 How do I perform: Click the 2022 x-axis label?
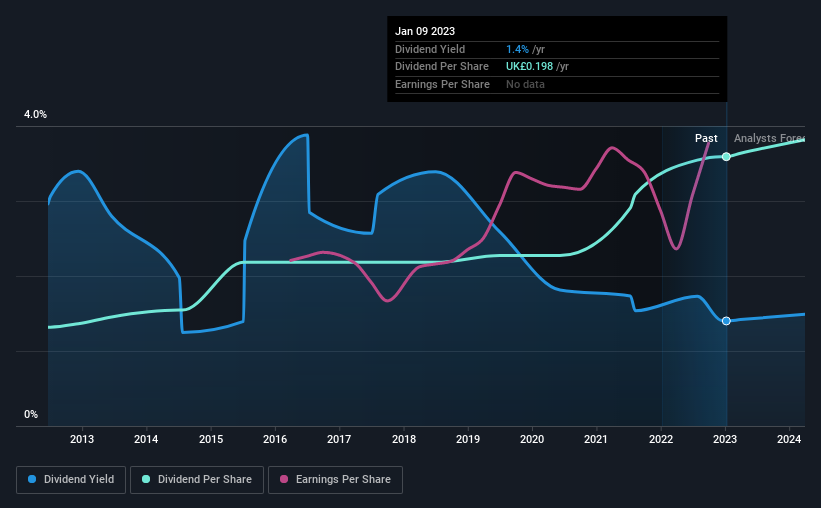tap(661, 439)
